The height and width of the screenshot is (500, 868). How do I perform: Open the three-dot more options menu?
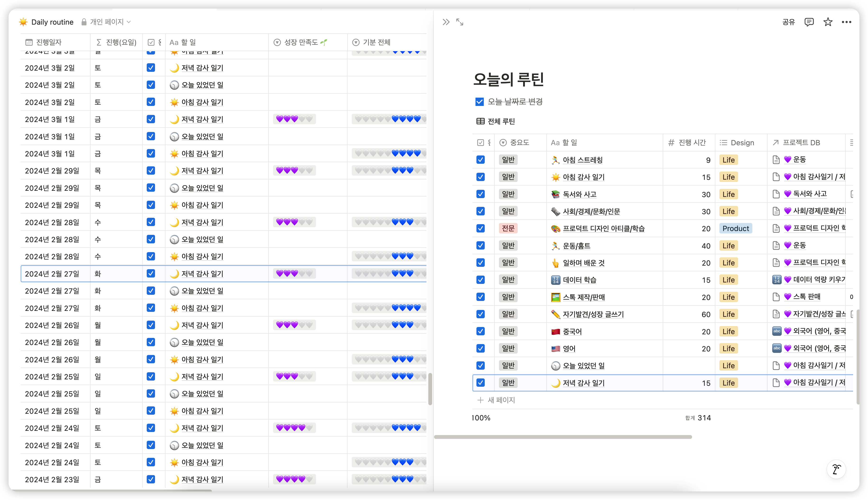[x=846, y=22]
